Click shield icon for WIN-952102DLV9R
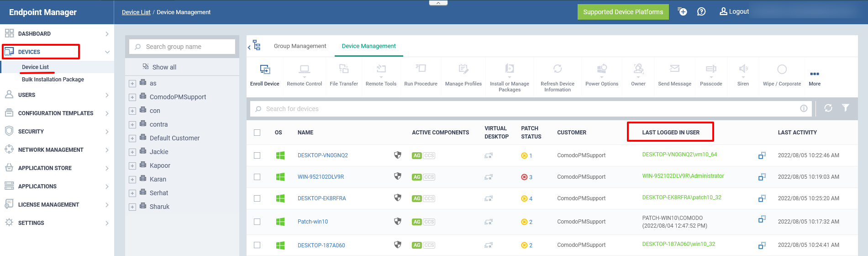The height and width of the screenshot is (256, 868). [x=398, y=176]
